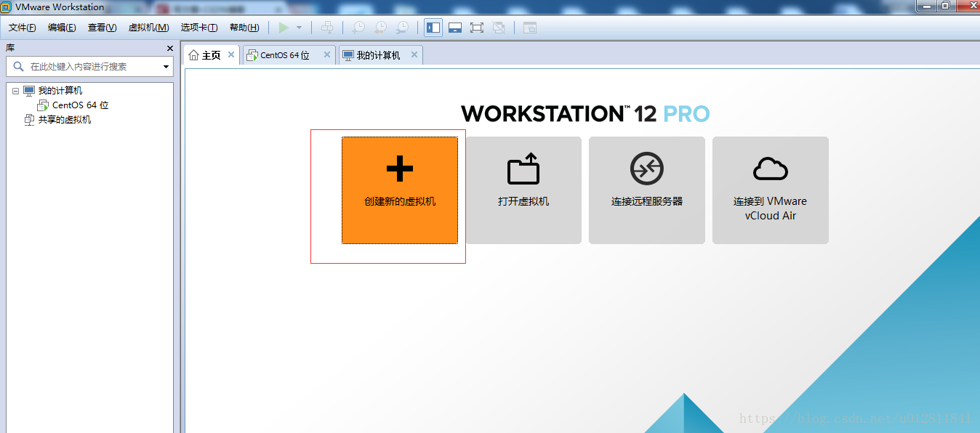
Task: Click the revert to snapshot icon
Action: click(380, 28)
